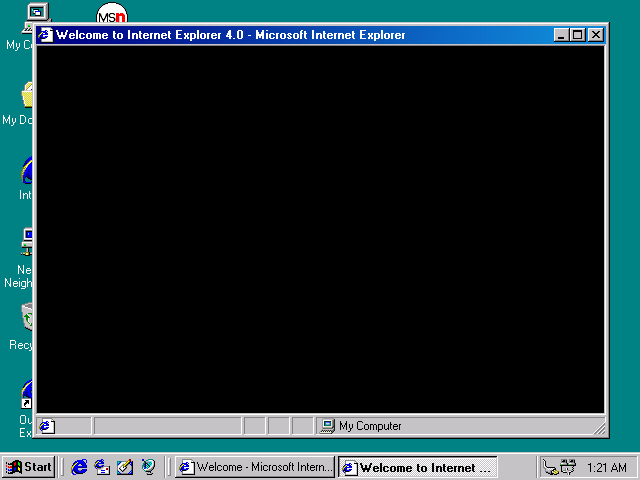Launch Outlook Express from Quick Launch bar
The width and height of the screenshot is (640, 480).
pos(102,467)
